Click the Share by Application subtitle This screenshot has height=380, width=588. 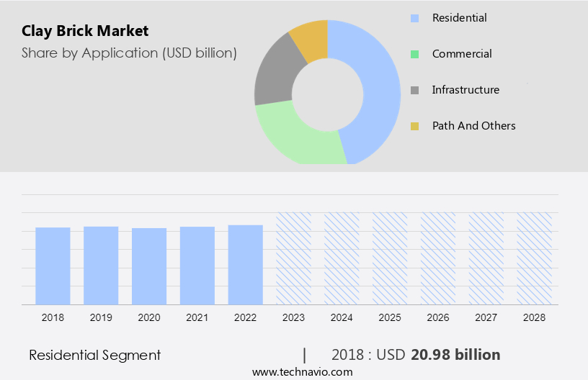[129, 53]
